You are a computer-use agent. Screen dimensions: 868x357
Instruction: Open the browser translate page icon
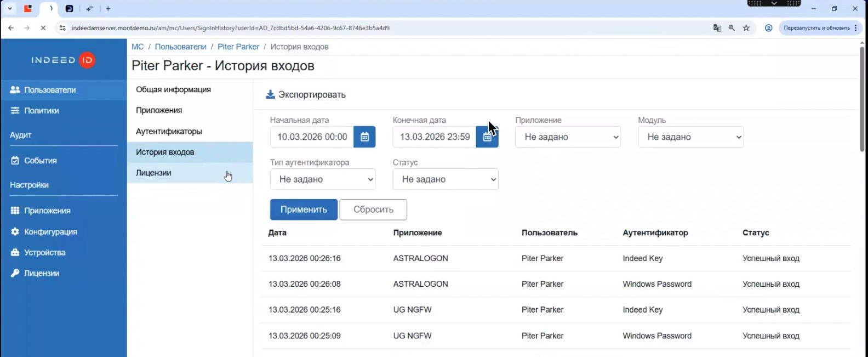coord(717,28)
